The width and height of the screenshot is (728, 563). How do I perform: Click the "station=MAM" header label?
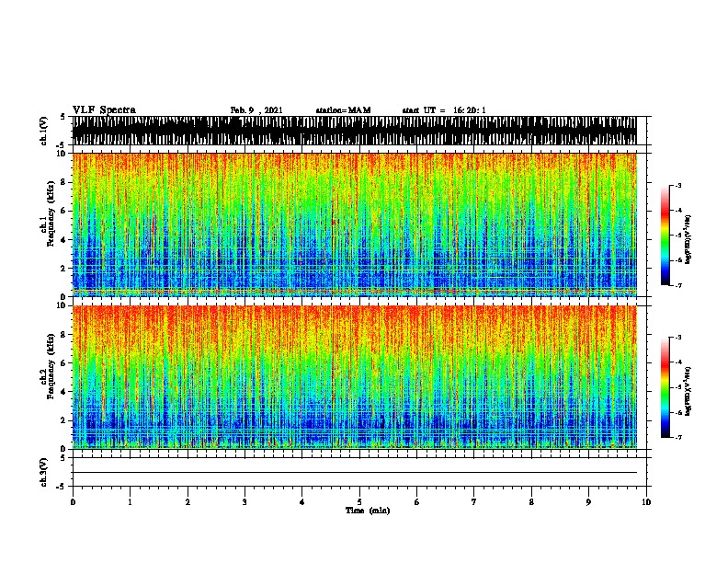344,110
